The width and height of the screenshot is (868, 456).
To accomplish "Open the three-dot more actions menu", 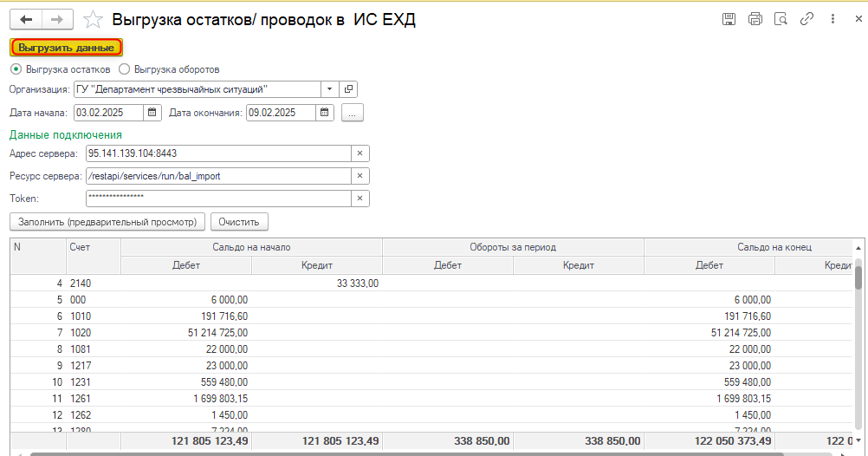I will (831, 19).
